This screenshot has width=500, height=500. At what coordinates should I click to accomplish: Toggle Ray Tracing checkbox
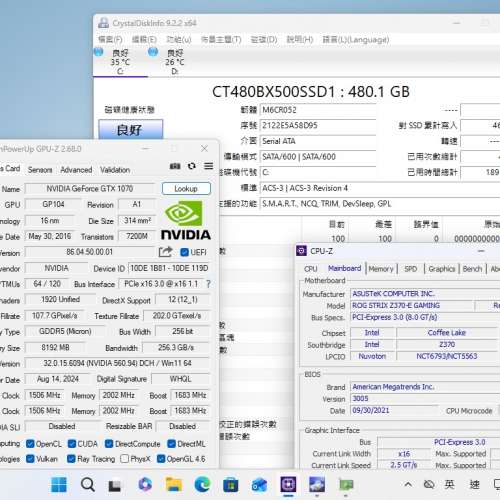click(71, 459)
